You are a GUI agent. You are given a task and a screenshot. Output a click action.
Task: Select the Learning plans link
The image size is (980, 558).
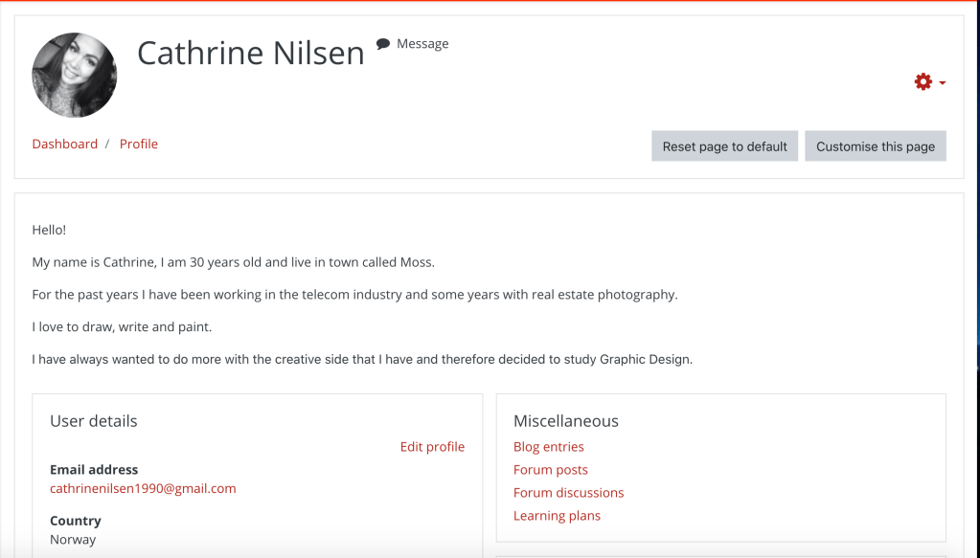[557, 516]
